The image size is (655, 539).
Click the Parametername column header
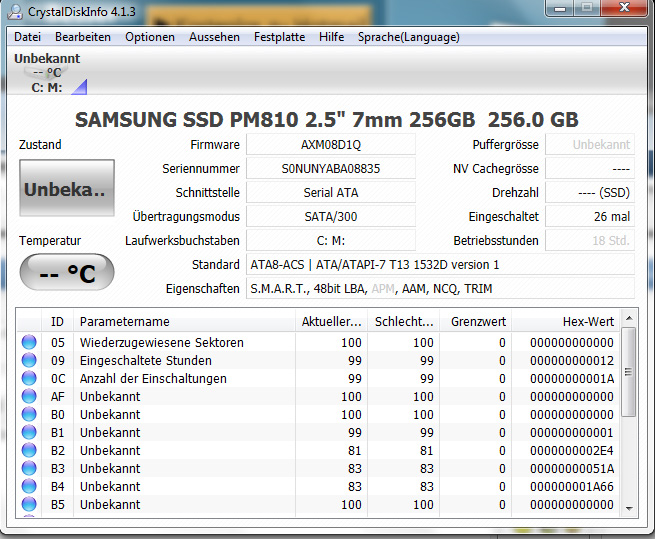pyautogui.click(x=184, y=321)
